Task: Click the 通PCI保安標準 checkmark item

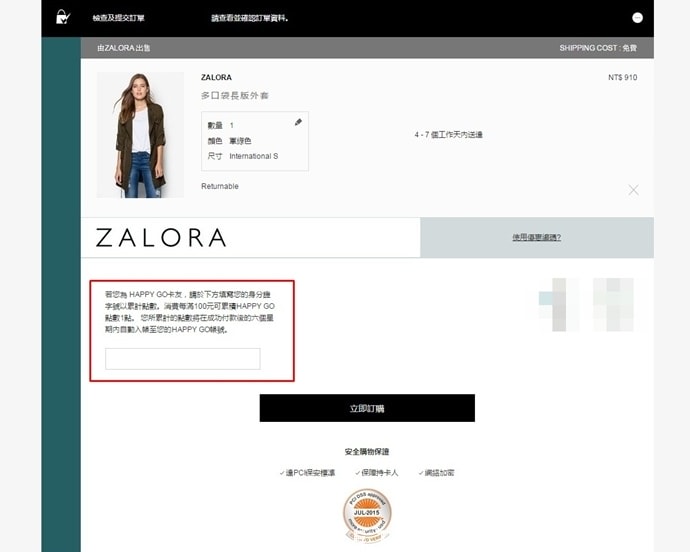Action: pyautogui.click(x=308, y=472)
